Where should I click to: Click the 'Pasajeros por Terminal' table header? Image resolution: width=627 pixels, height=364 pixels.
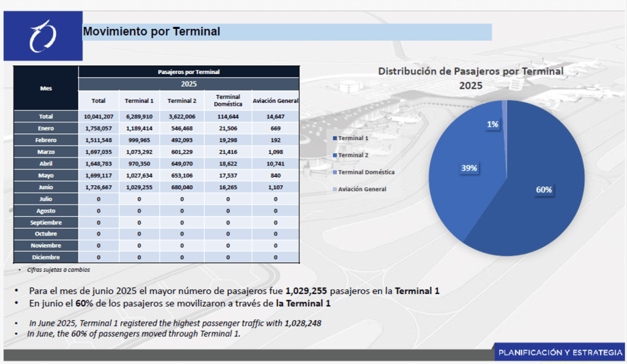[189, 72]
